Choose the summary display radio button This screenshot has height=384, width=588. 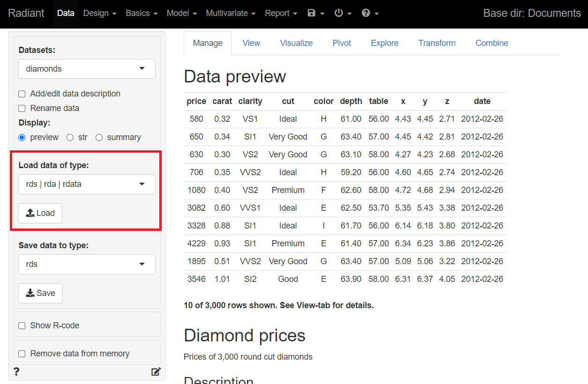(x=99, y=138)
